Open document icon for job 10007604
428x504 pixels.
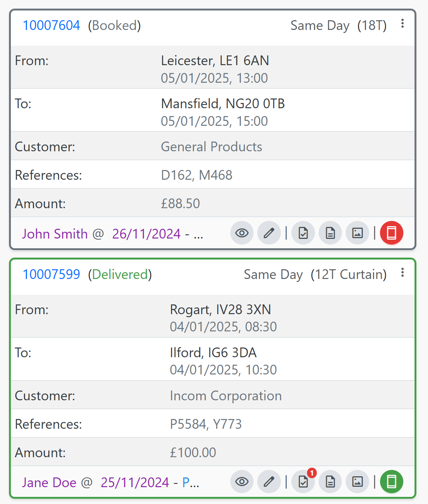tap(330, 233)
